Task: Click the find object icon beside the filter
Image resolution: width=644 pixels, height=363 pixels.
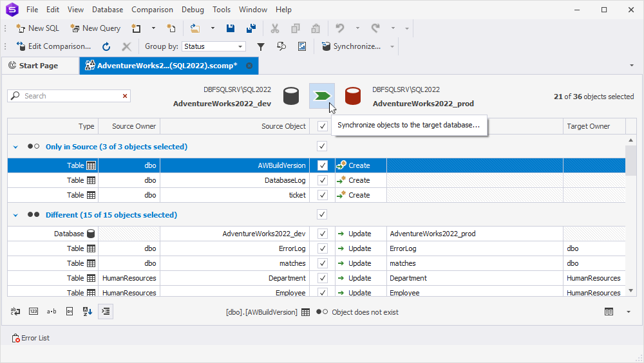Action: point(281,47)
